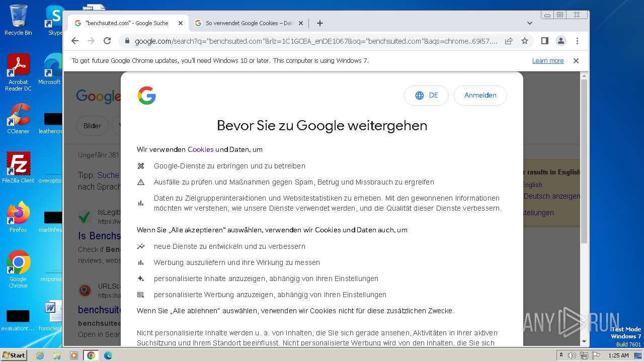
Task: Close the Google Cookies tab
Action: (x=301, y=23)
